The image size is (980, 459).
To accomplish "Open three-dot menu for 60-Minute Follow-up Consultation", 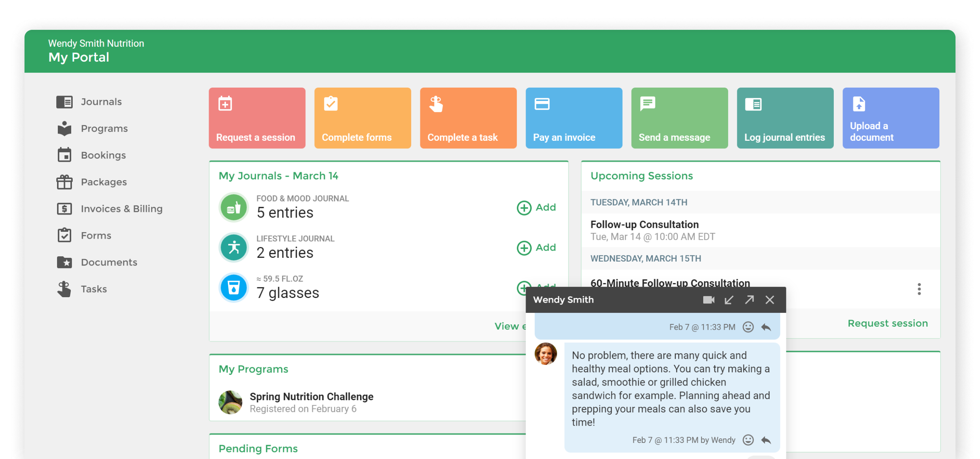I will click(919, 289).
